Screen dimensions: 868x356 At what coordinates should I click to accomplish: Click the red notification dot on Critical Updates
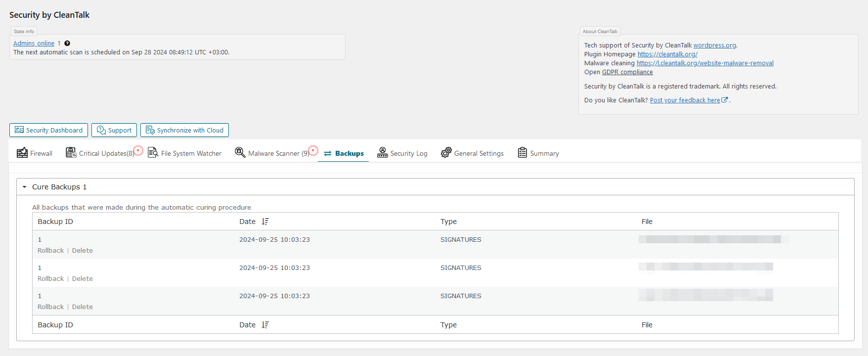[x=138, y=150]
